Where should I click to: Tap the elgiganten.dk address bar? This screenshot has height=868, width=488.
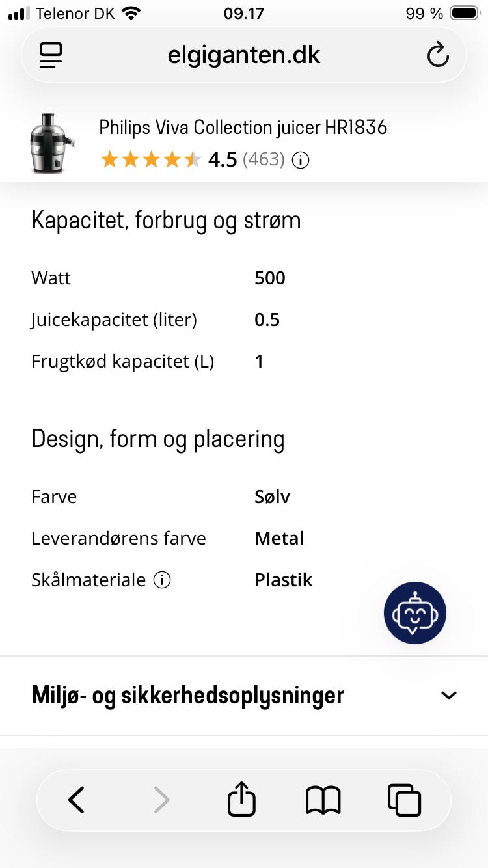tap(244, 55)
